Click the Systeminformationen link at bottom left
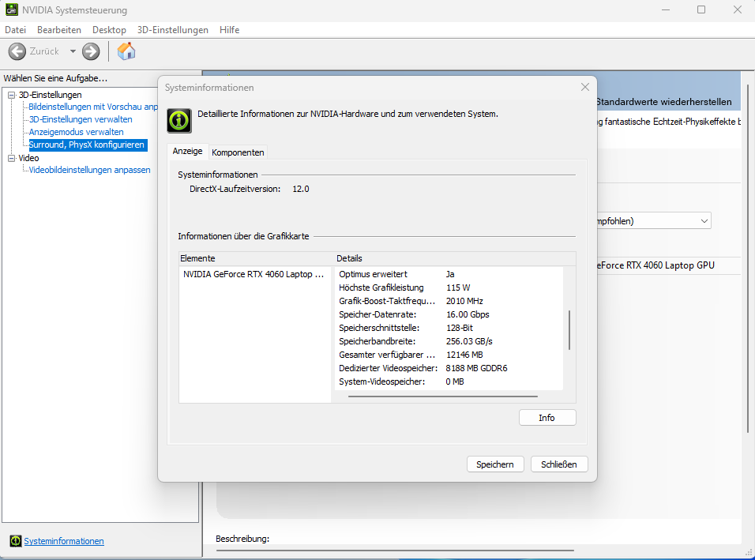This screenshot has width=755, height=560. 64,541
